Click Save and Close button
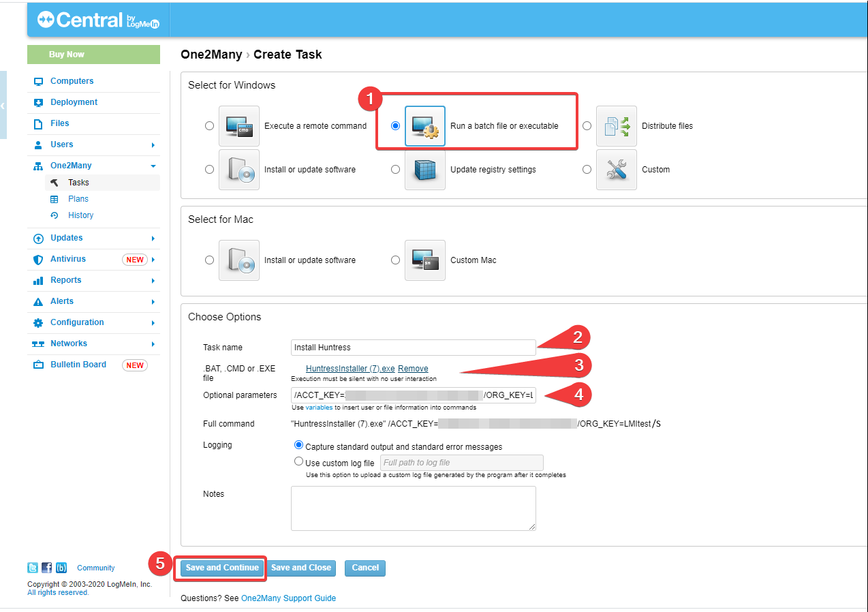 (x=301, y=568)
